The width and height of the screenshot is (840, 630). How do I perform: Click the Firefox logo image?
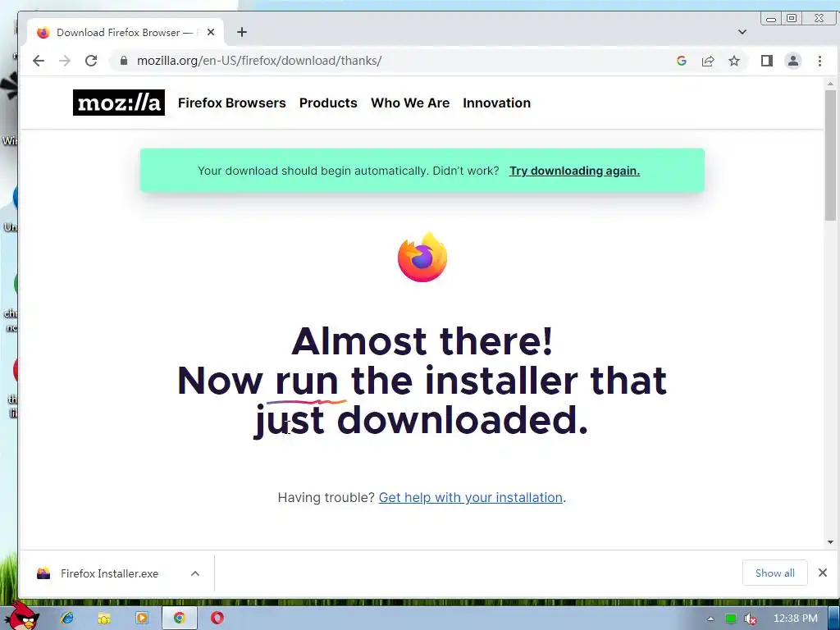(422, 257)
